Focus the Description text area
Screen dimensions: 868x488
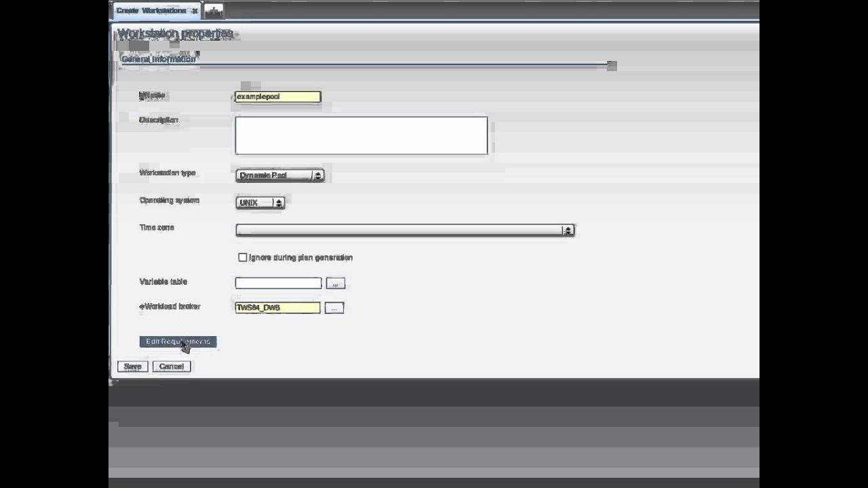click(361, 136)
